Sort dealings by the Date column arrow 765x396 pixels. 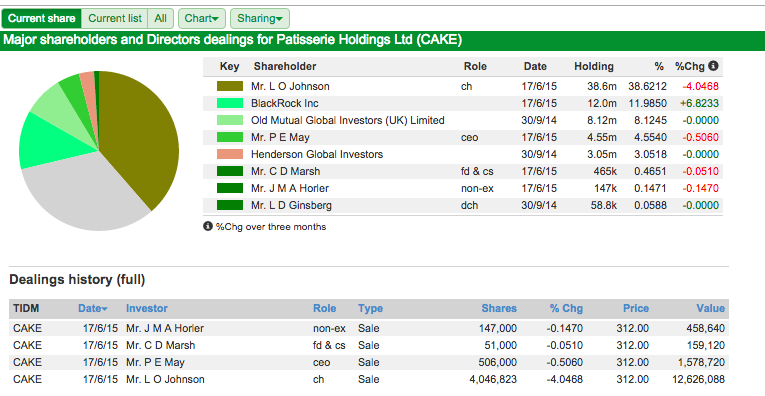click(x=104, y=309)
